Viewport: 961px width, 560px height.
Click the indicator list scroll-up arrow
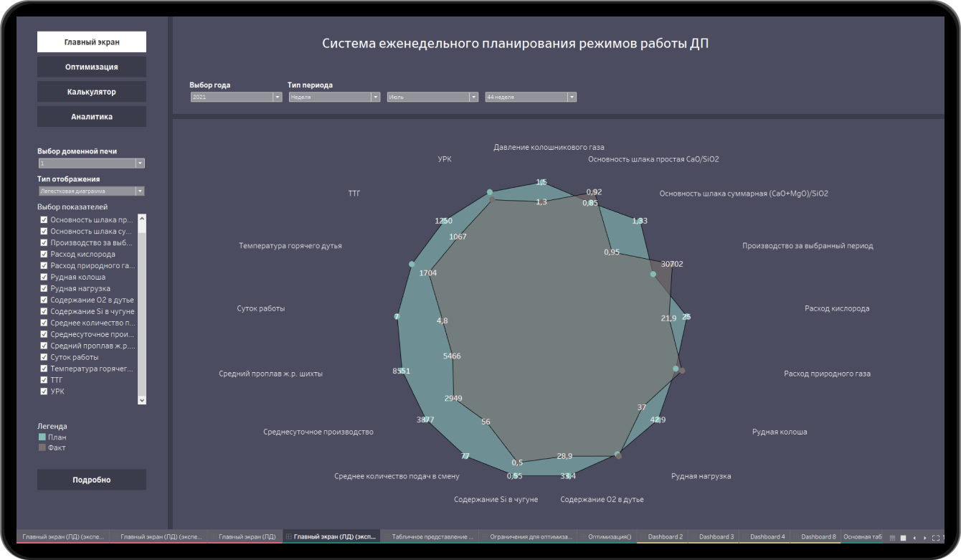(141, 218)
